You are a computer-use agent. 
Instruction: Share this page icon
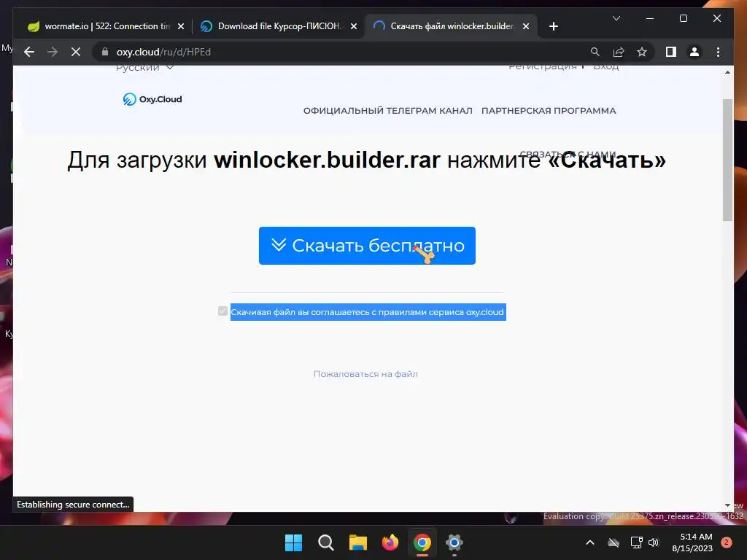[x=619, y=52]
